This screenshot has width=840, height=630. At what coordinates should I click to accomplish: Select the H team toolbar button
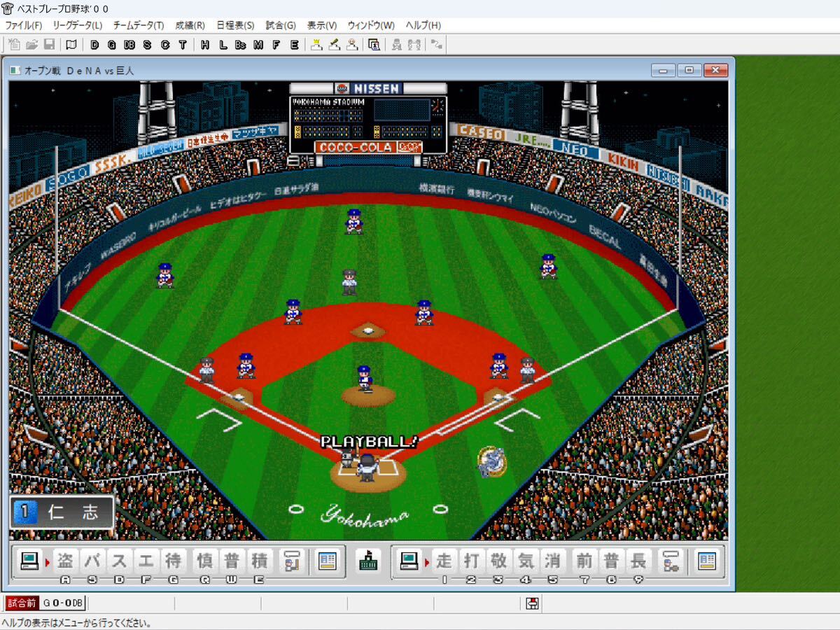(x=205, y=44)
